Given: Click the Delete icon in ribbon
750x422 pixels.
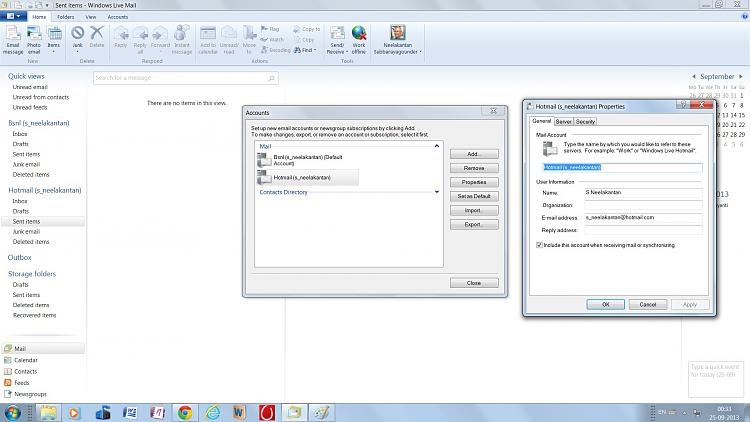Looking at the screenshot, I should (97, 37).
